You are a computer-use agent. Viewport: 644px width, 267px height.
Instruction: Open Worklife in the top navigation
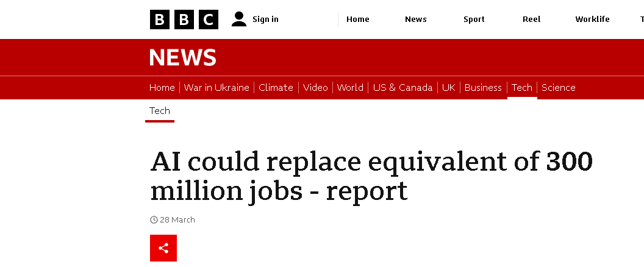point(592,20)
